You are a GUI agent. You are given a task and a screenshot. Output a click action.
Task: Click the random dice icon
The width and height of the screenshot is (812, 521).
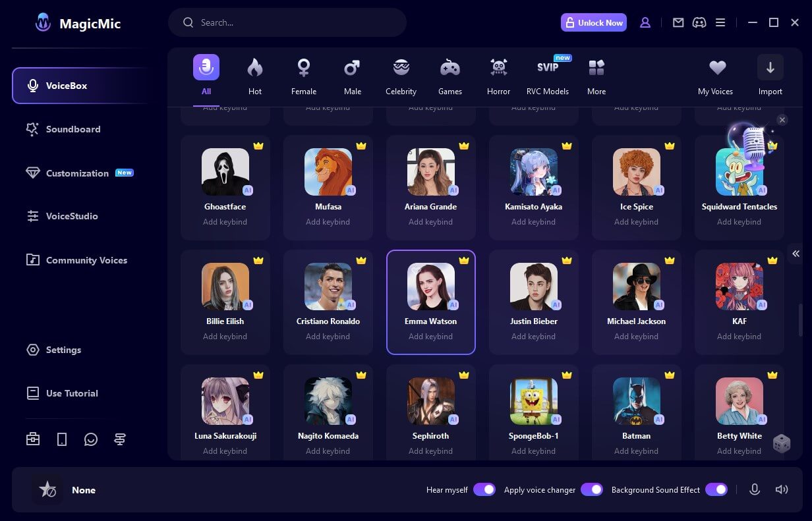point(782,443)
